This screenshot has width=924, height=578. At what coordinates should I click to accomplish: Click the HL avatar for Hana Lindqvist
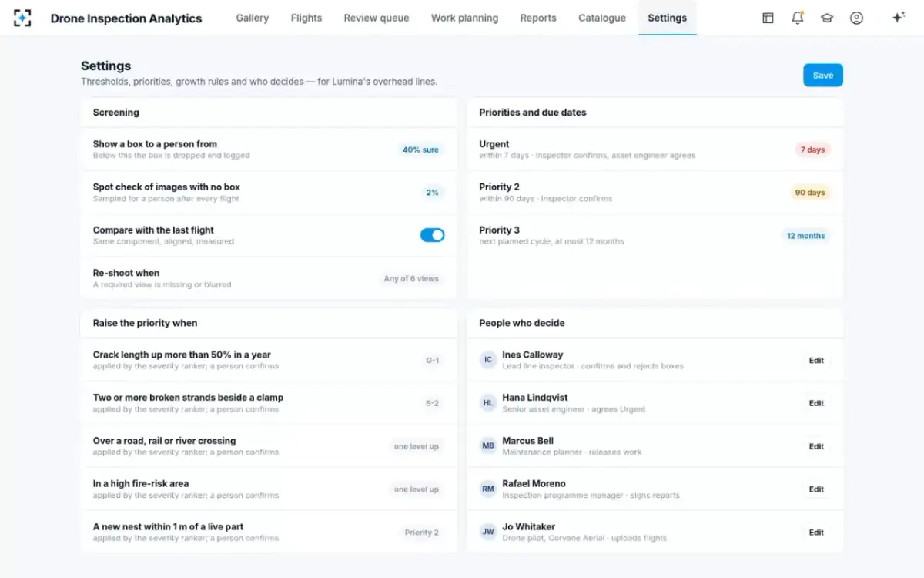[x=488, y=403]
